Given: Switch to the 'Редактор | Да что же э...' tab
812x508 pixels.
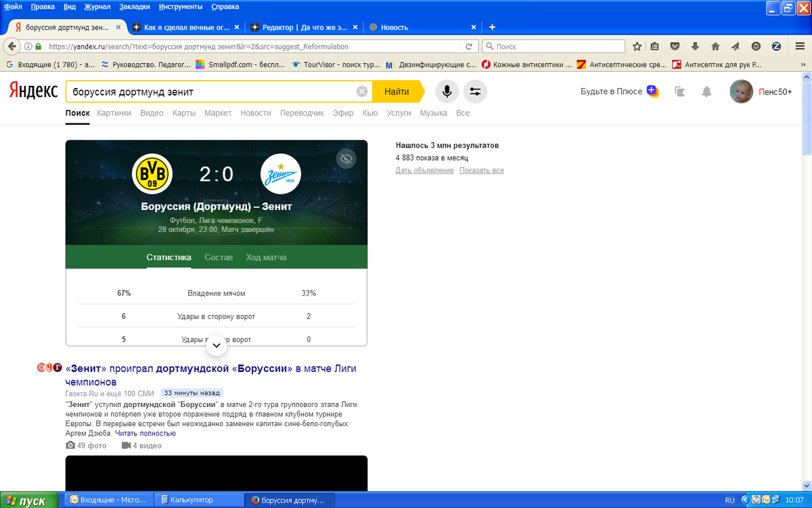Looking at the screenshot, I should click(x=304, y=27).
